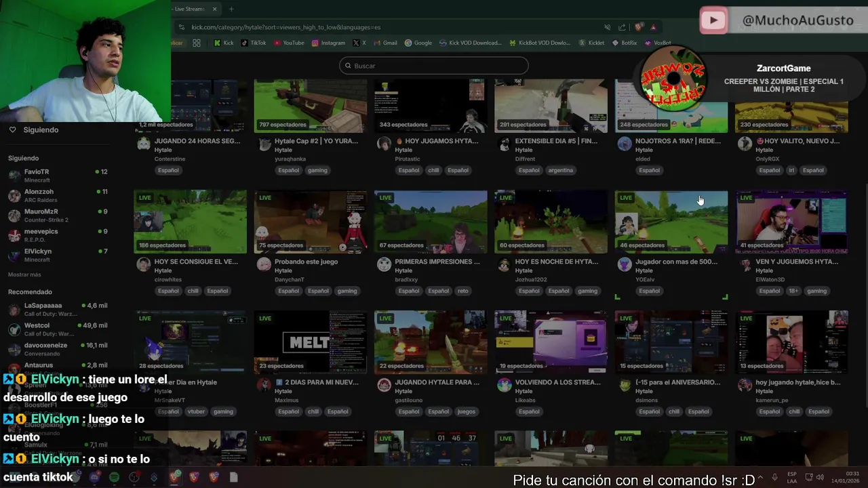This screenshot has width=868, height=488.
Task: Select the juegos tag under gastilouno's stream
Action: [467, 411]
